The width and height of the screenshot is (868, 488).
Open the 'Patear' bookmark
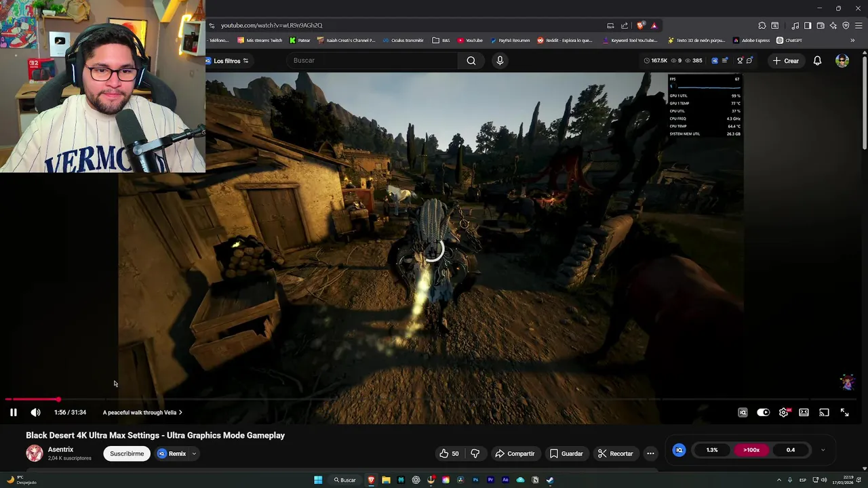(x=300, y=41)
